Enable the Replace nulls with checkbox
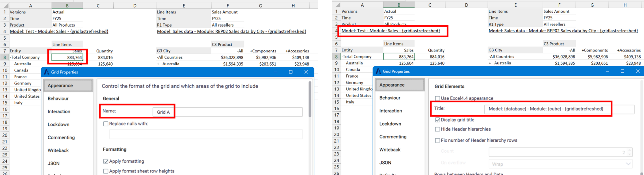 pyautogui.click(x=106, y=124)
